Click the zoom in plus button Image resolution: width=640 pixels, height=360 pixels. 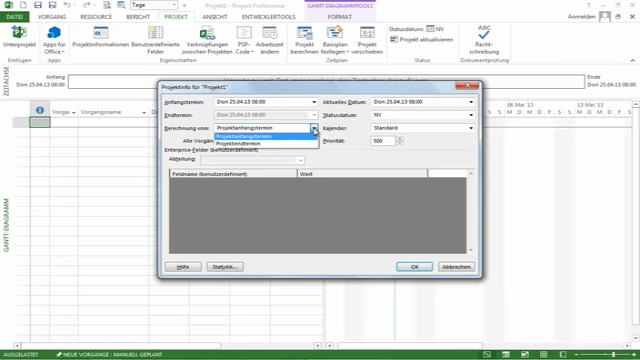(633, 354)
